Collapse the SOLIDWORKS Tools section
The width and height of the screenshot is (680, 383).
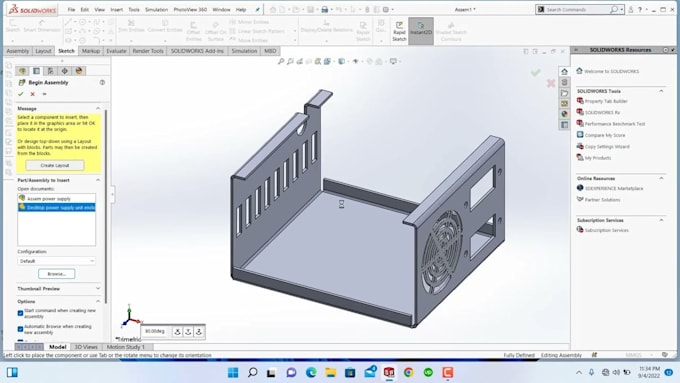coord(661,91)
